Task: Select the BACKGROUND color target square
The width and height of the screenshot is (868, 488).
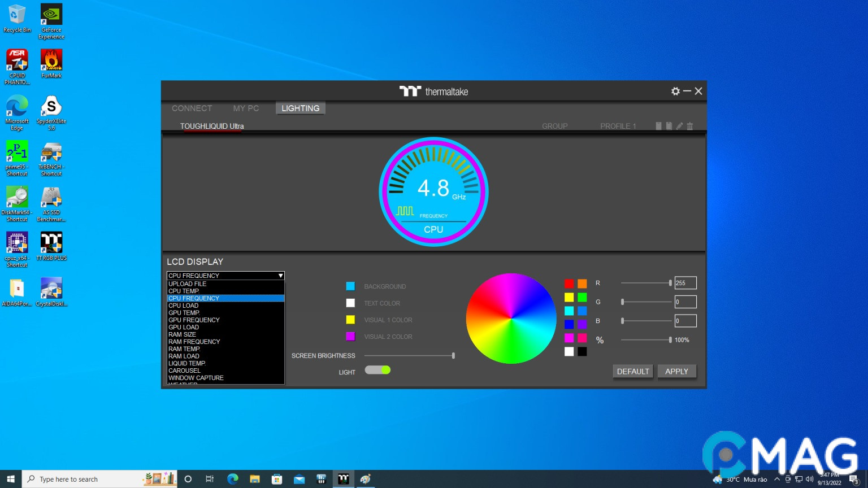Action: pyautogui.click(x=350, y=286)
